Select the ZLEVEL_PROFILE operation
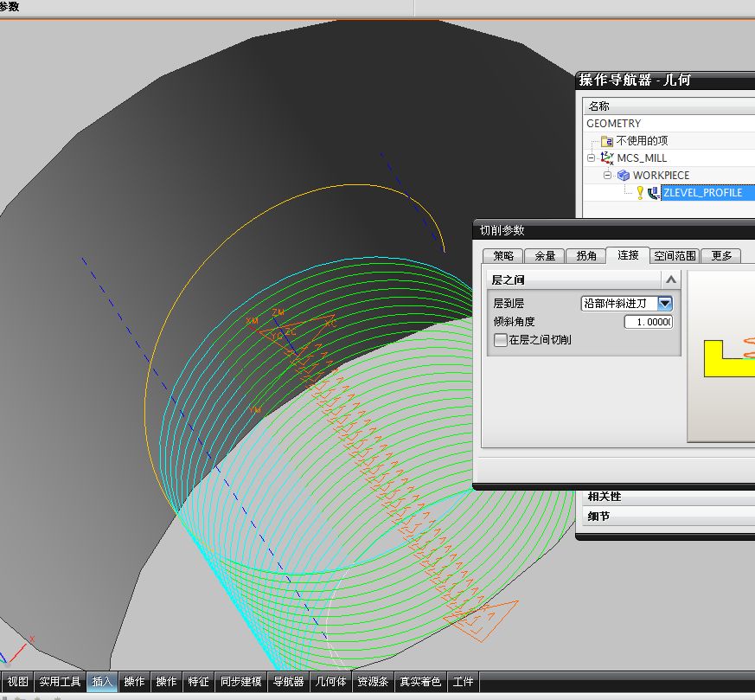The image size is (755, 700). 702,193
